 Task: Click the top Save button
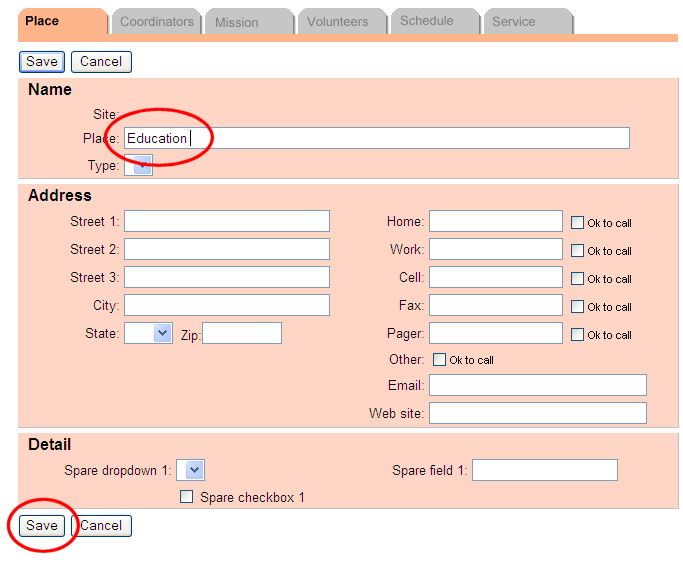[x=42, y=61]
